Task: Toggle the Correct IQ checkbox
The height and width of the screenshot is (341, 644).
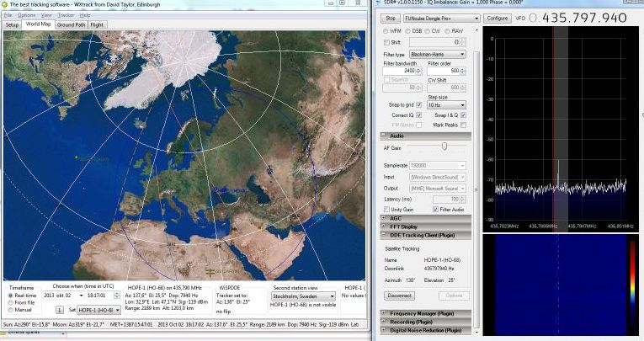Action: (x=419, y=115)
